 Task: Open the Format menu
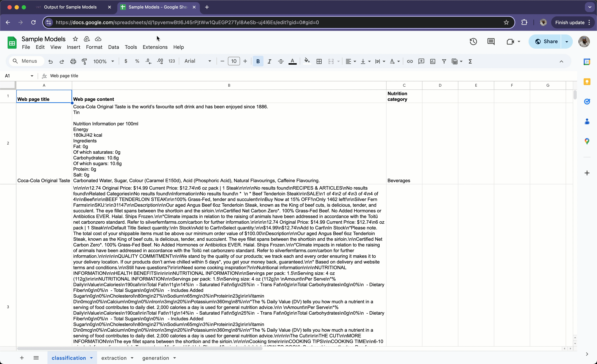[94, 47]
